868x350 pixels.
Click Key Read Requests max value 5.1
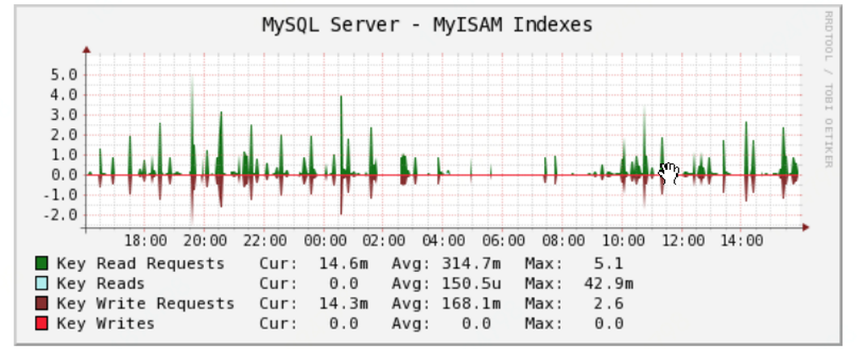pyautogui.click(x=609, y=263)
